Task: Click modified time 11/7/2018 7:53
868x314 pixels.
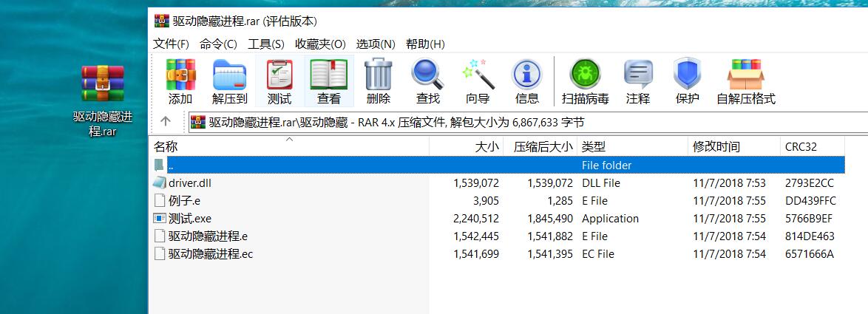Action: [x=729, y=183]
